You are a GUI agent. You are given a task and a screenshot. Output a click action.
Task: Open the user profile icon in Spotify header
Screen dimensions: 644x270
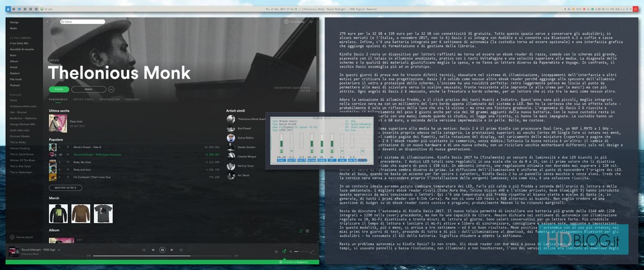pyautogui.click(x=287, y=21)
